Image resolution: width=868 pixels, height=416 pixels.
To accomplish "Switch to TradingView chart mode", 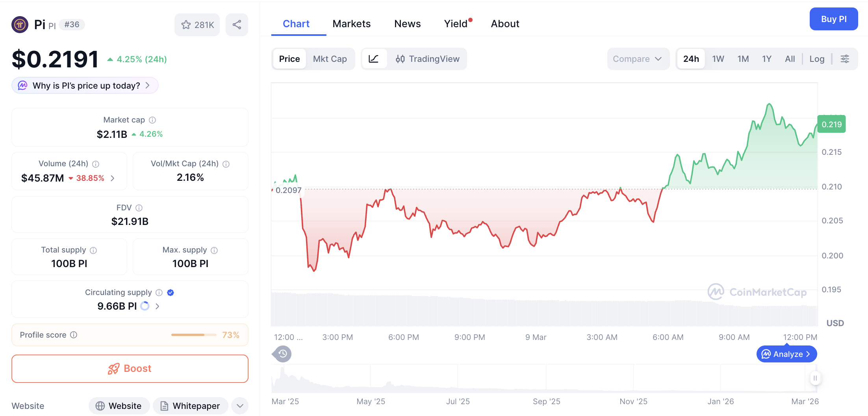I will (x=429, y=59).
